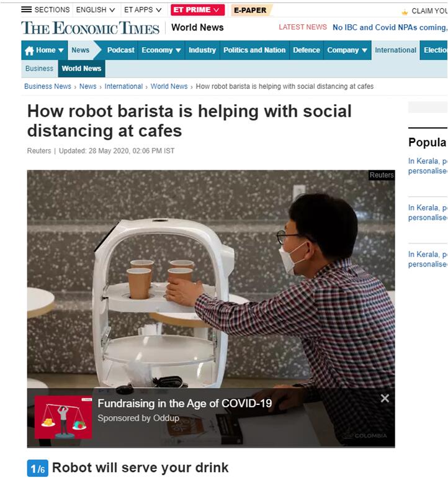Click the Business News breadcrumb link
Image resolution: width=448 pixels, height=490 pixels.
[48, 86]
